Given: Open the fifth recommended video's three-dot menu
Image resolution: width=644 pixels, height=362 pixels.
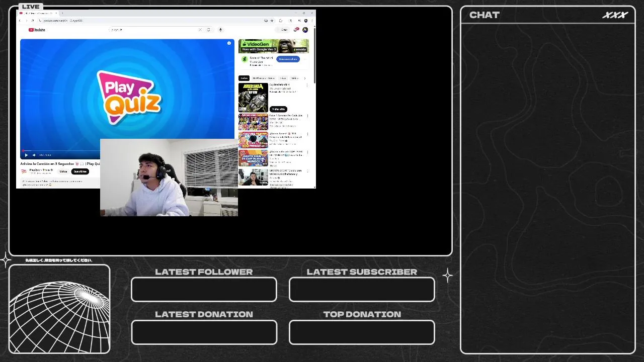Looking at the screenshot, I should pyautogui.click(x=307, y=171).
